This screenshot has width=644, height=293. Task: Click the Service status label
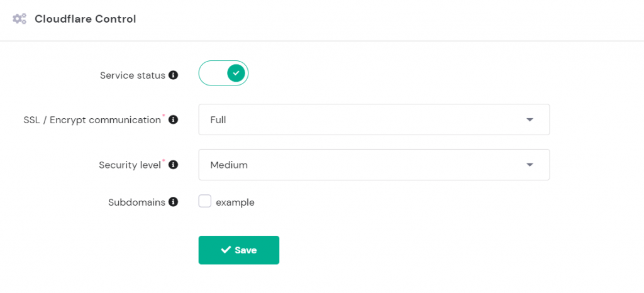[132, 75]
